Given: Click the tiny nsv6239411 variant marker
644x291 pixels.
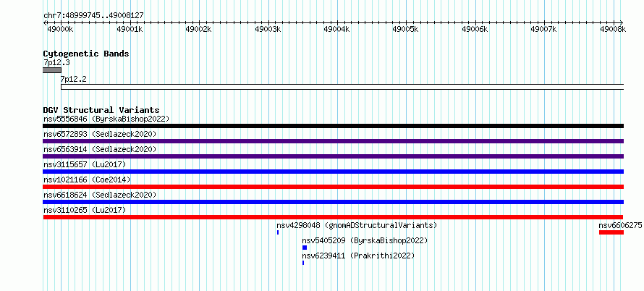Looking at the screenshot, I should [303, 263].
